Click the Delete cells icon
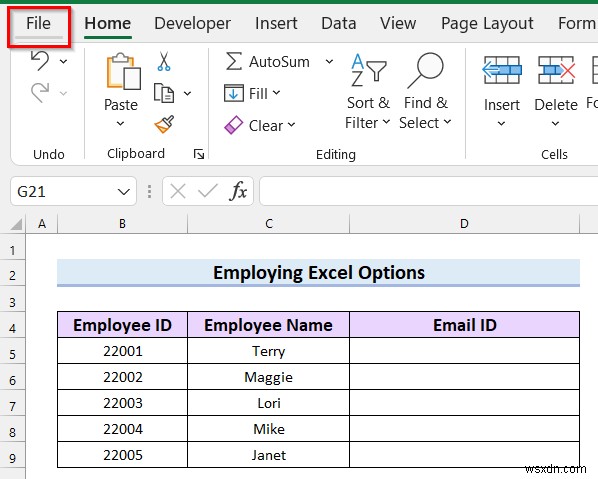This screenshot has height=479, width=598. pyautogui.click(x=556, y=70)
